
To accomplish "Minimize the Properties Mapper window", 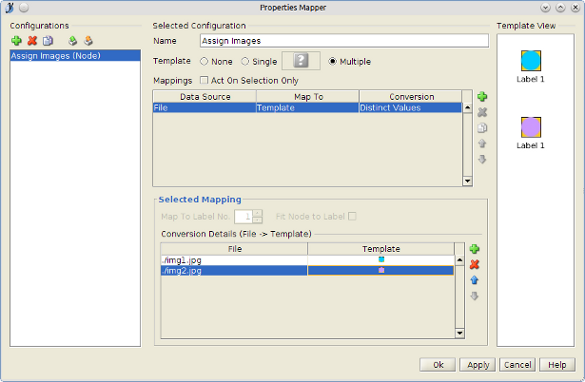I will 545,7.
